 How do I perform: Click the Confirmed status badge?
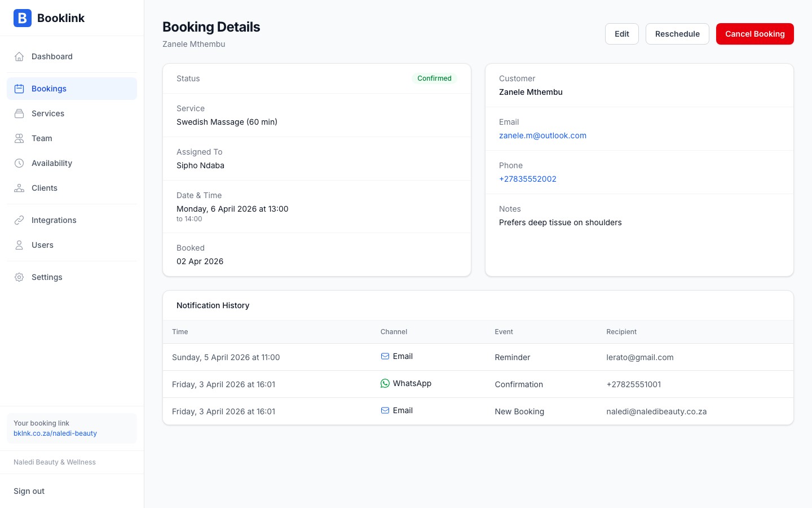click(434, 78)
